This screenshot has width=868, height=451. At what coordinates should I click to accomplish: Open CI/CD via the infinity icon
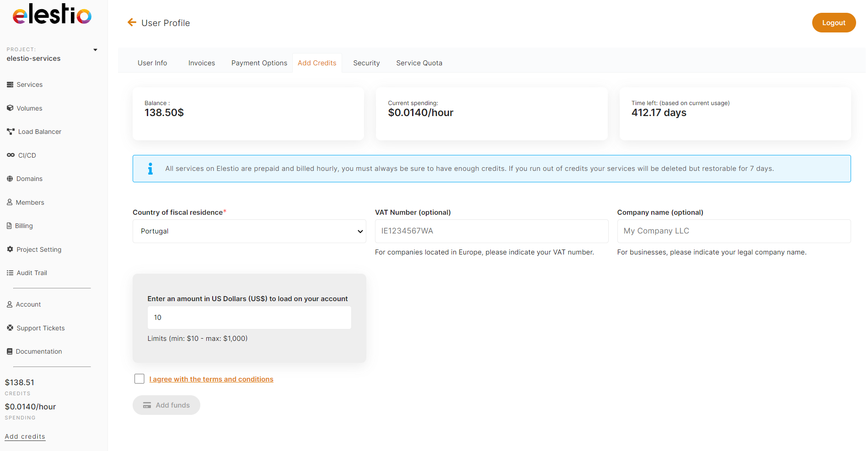[x=11, y=155]
